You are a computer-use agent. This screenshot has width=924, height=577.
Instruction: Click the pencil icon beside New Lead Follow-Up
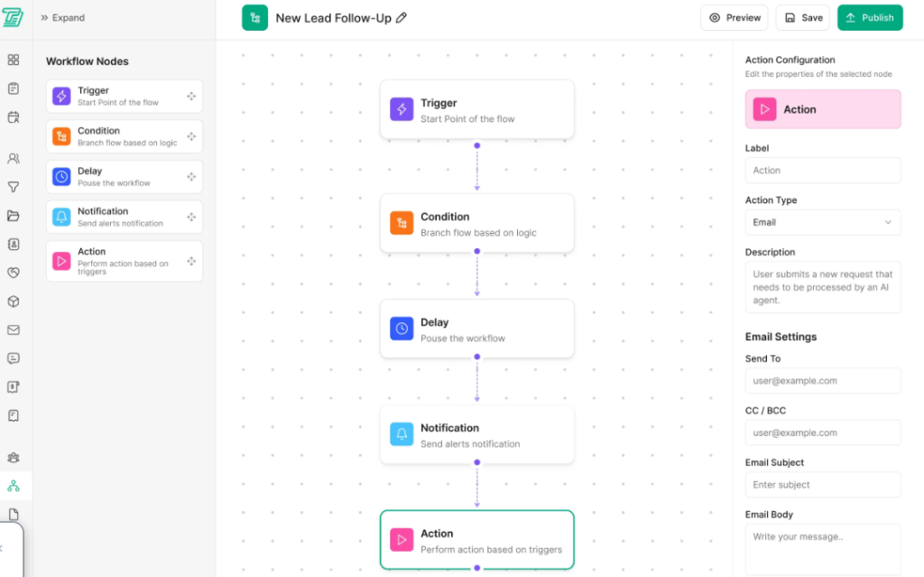(402, 18)
